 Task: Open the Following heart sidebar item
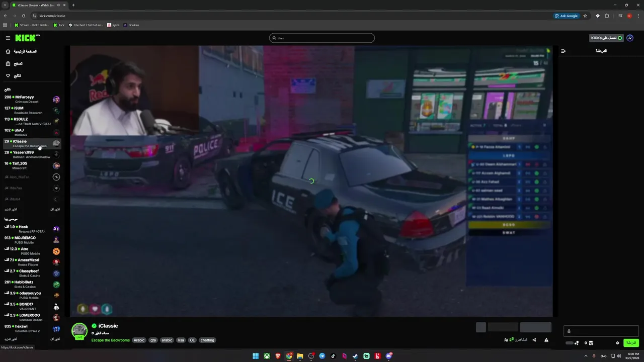click(x=31, y=75)
